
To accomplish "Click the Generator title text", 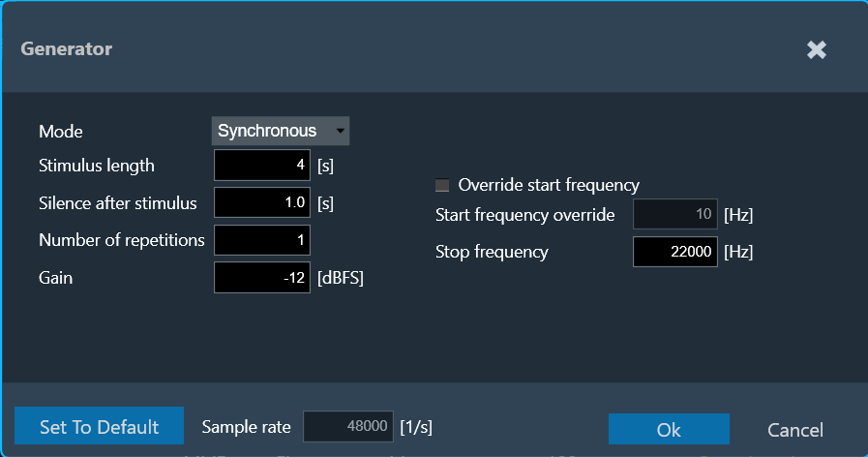I will tap(67, 48).
